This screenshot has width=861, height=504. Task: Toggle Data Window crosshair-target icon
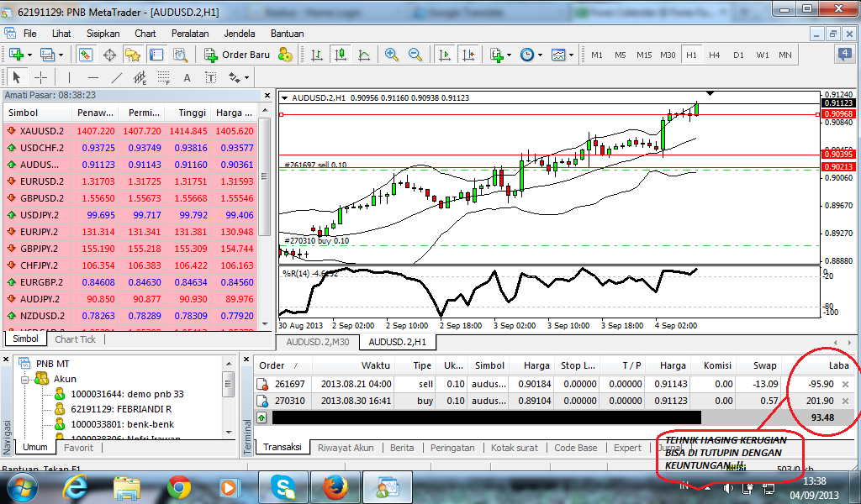click(x=109, y=55)
